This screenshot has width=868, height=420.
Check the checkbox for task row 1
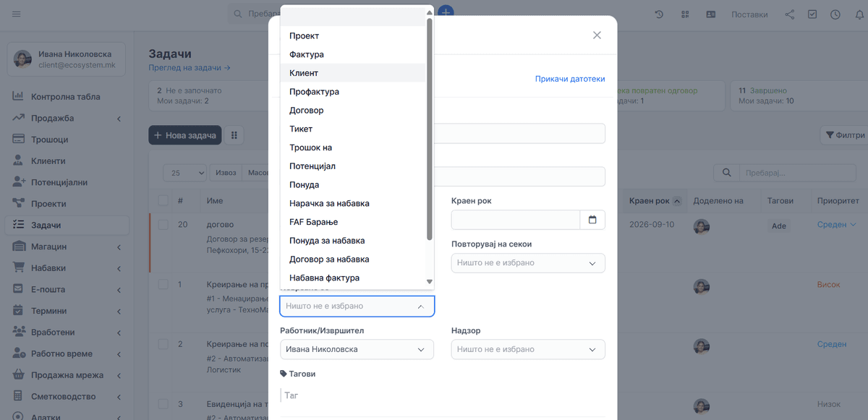click(163, 285)
